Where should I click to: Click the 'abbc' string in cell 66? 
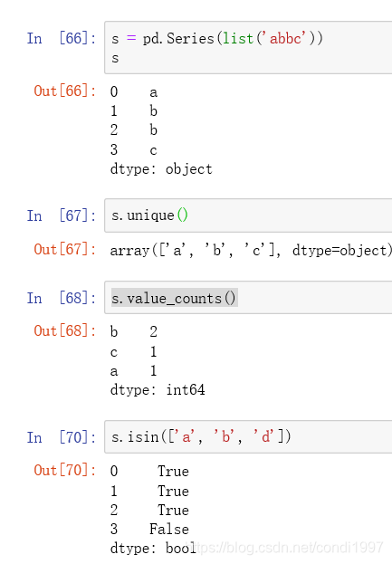click(x=285, y=38)
